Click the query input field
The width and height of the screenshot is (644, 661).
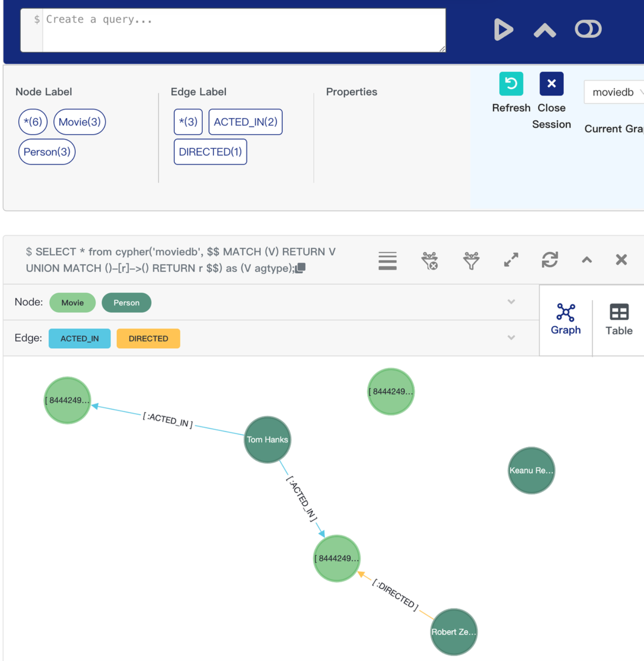coord(233,30)
